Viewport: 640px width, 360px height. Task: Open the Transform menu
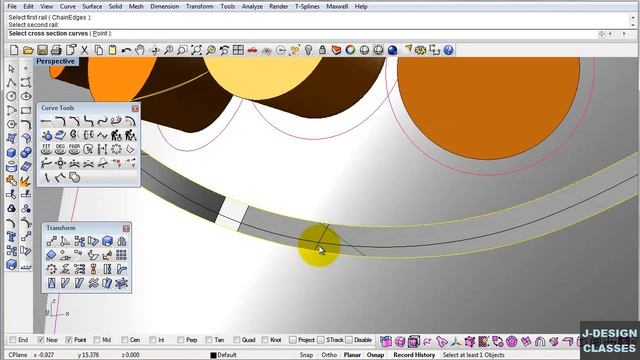200,7
